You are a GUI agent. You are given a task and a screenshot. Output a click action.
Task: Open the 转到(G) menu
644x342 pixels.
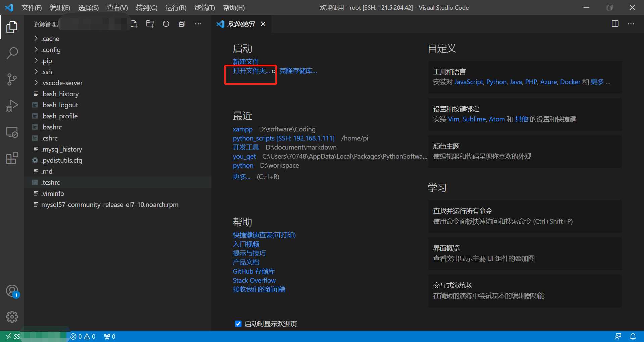coord(147,7)
